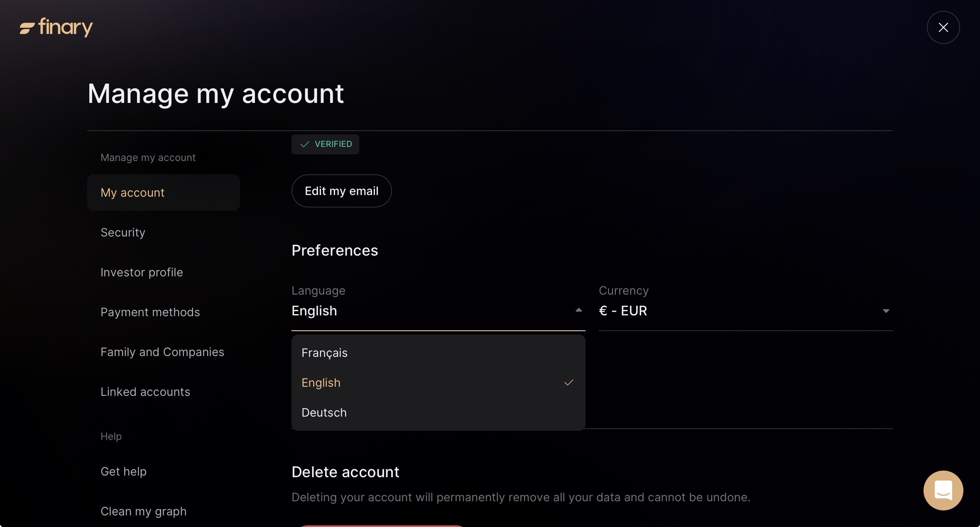This screenshot has height=527, width=980.
Task: Open Investor profile page
Action: click(x=142, y=272)
